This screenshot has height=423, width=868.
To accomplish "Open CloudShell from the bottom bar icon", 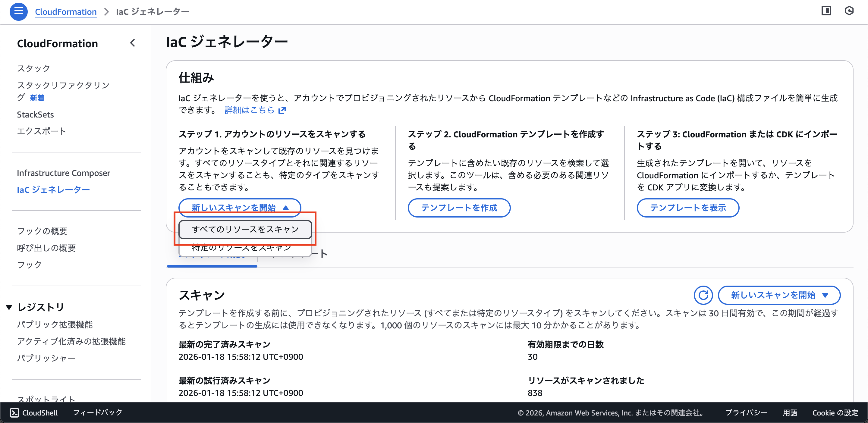I will (14, 412).
